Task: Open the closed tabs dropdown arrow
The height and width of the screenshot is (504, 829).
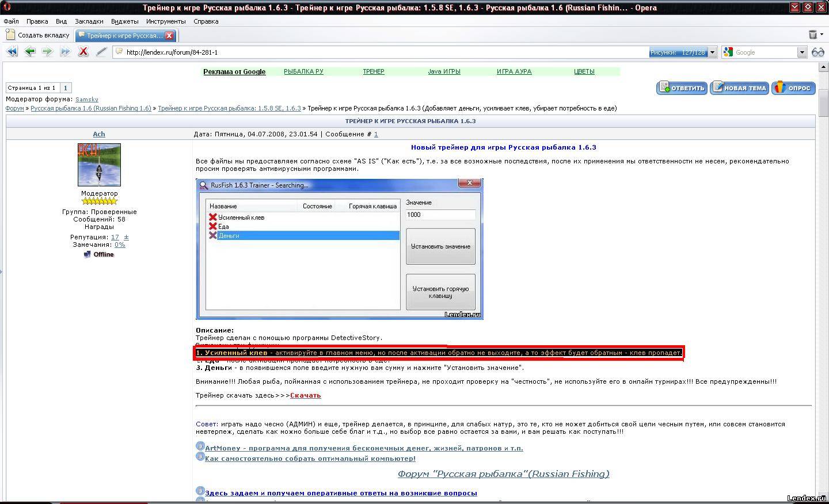Action: pos(820,35)
